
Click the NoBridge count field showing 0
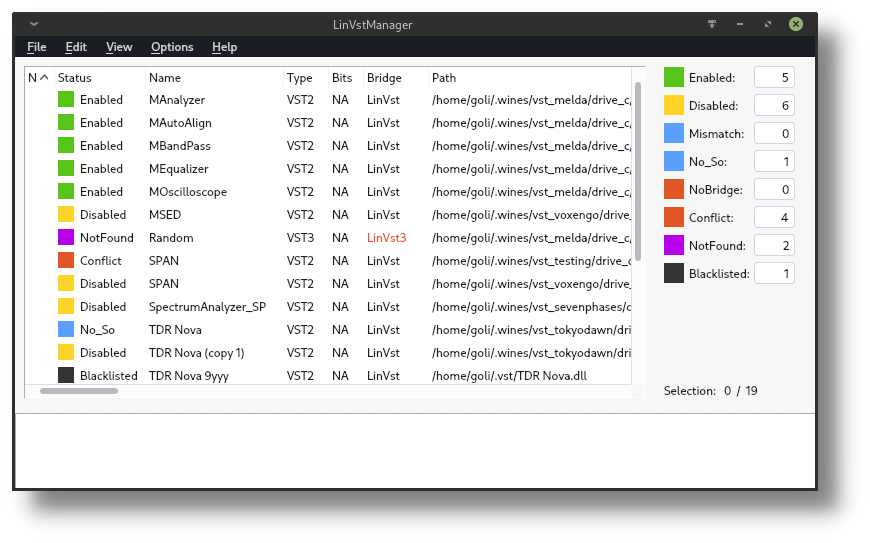(774, 189)
